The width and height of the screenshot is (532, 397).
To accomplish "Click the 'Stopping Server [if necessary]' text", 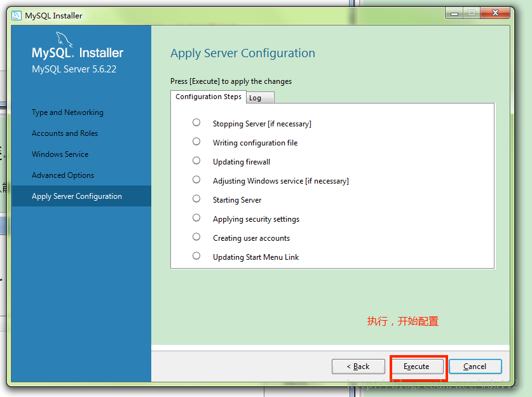I will 262,124.
